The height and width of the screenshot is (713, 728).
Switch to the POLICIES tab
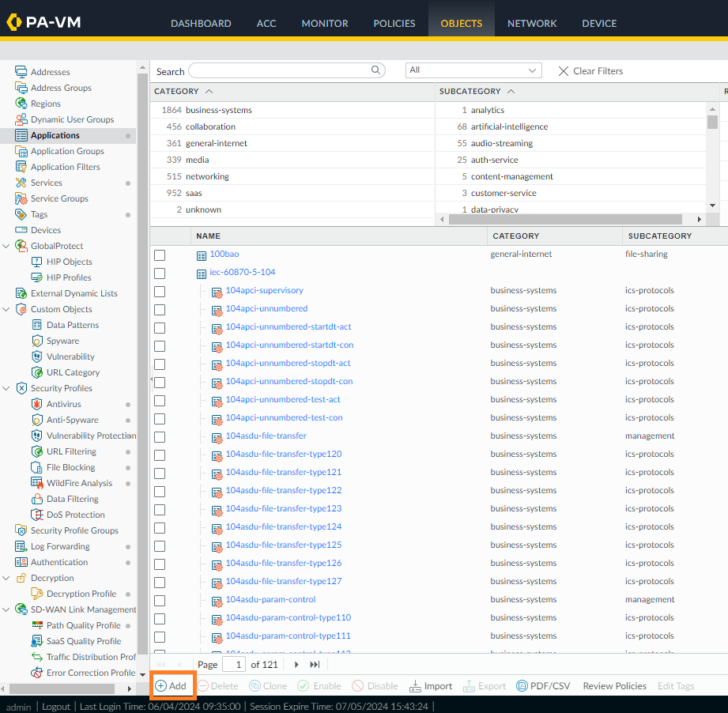click(x=394, y=23)
